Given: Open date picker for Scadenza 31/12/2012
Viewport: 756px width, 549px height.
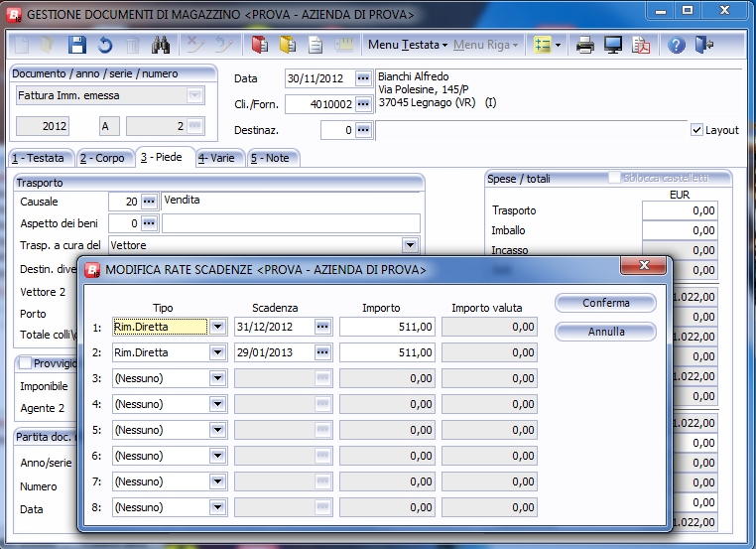Looking at the screenshot, I should (322, 327).
